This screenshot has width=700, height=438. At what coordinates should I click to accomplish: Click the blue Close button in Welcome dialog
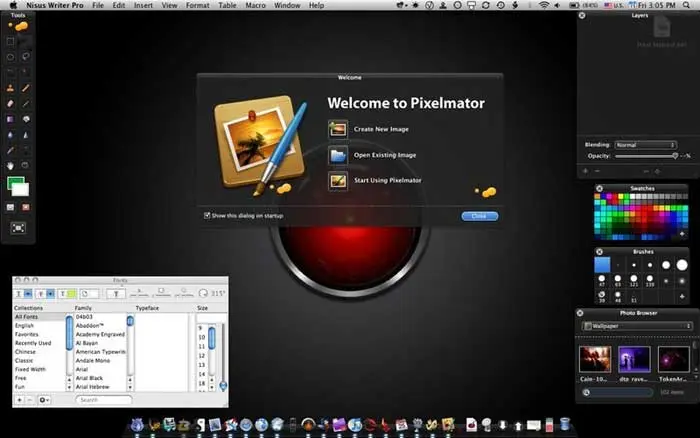[x=479, y=216]
